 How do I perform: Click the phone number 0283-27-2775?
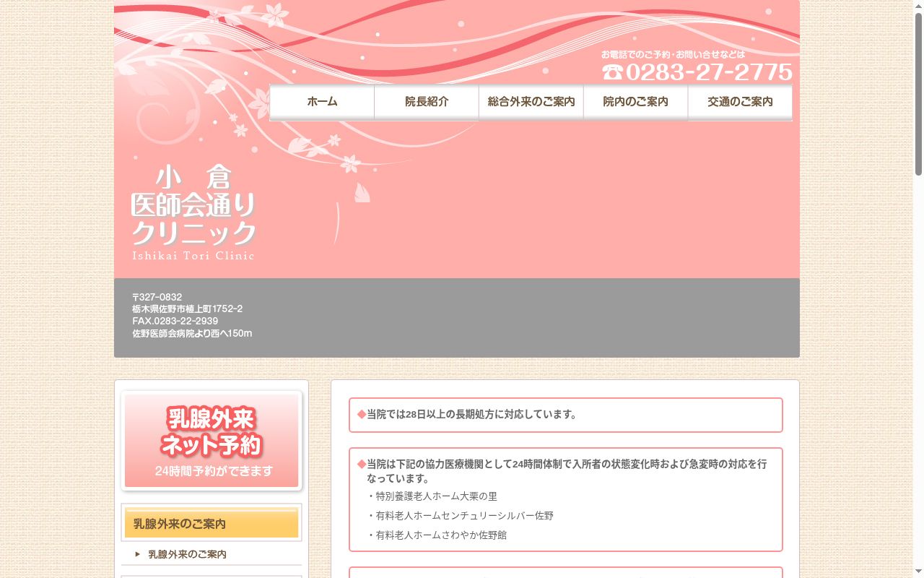click(709, 72)
